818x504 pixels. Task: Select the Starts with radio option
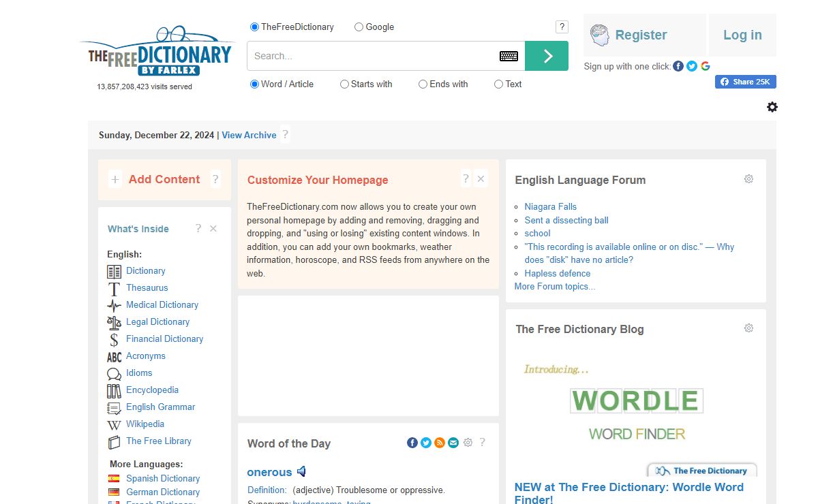pos(344,84)
